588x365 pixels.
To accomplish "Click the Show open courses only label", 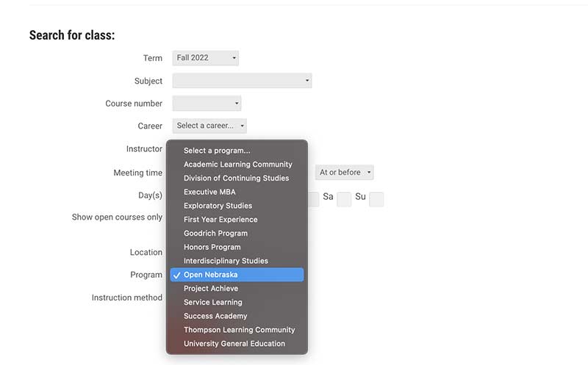I will click(117, 217).
